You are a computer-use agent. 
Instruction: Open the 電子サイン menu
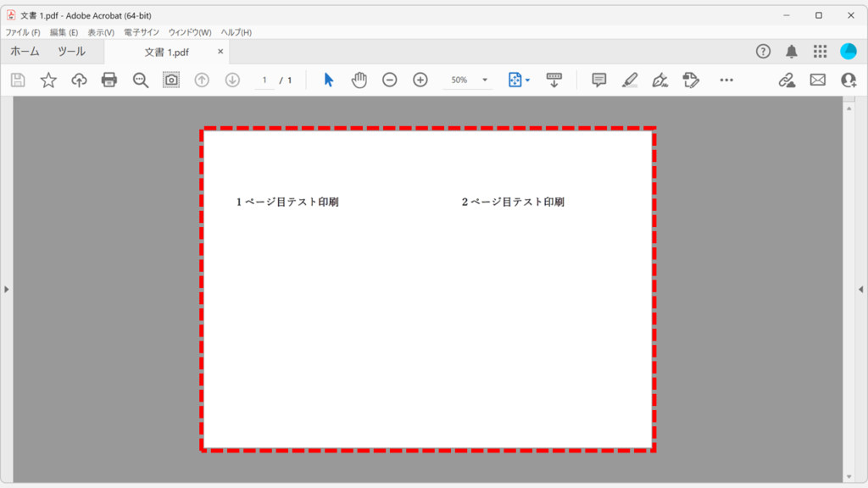tap(142, 33)
